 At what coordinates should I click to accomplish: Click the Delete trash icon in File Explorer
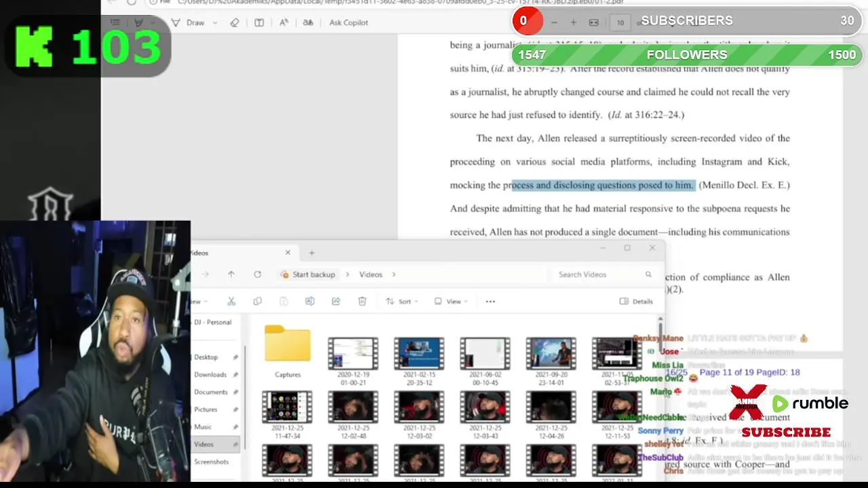(362, 302)
